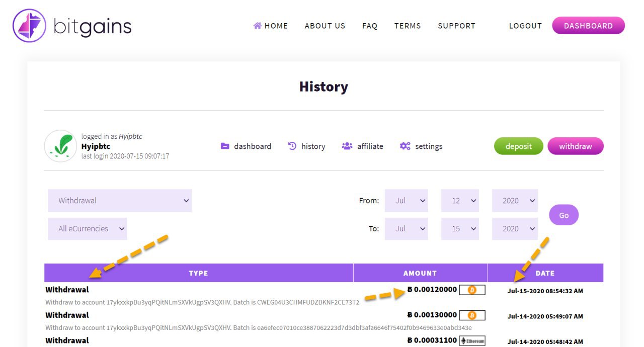This screenshot has height=347, width=644.
Task: Click the TYPE column header
Action: click(x=199, y=273)
